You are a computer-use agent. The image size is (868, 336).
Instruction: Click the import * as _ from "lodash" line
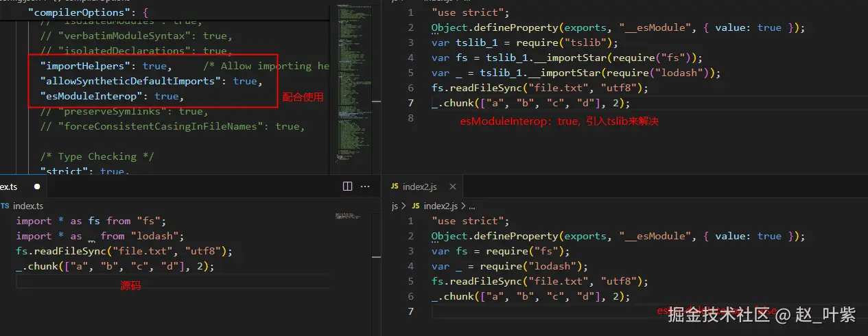click(x=99, y=236)
